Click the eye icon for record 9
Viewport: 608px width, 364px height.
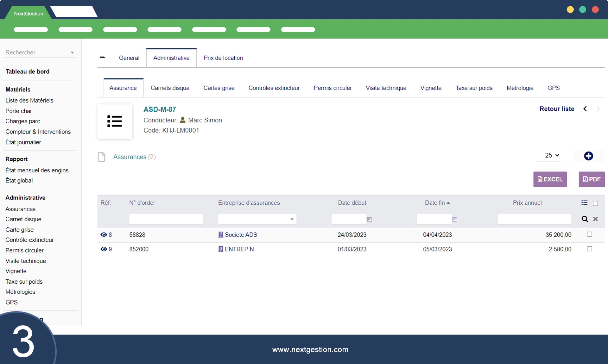coord(104,249)
